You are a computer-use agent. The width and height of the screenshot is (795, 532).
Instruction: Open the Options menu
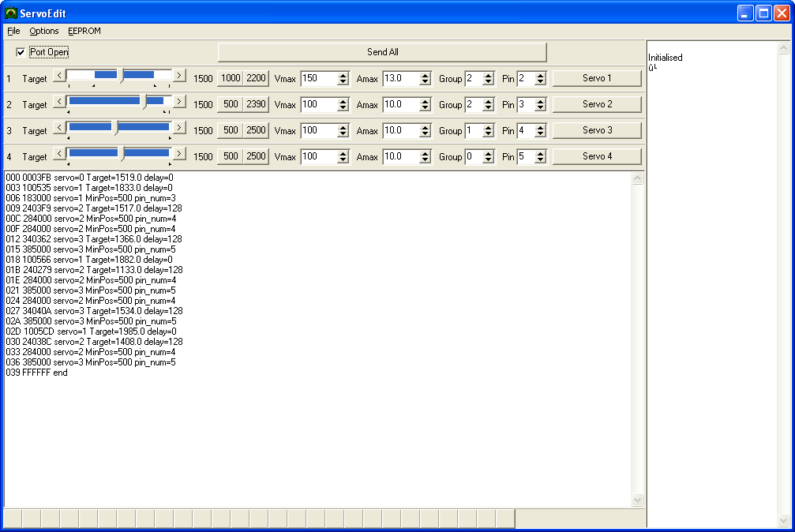[44, 31]
